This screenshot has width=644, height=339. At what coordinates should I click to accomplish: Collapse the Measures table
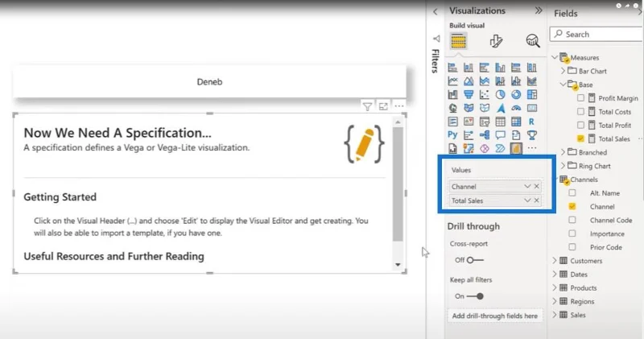[555, 57]
